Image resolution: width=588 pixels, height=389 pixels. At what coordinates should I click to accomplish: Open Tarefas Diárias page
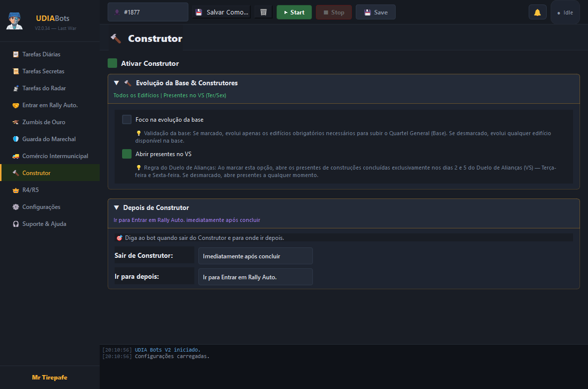point(50,54)
